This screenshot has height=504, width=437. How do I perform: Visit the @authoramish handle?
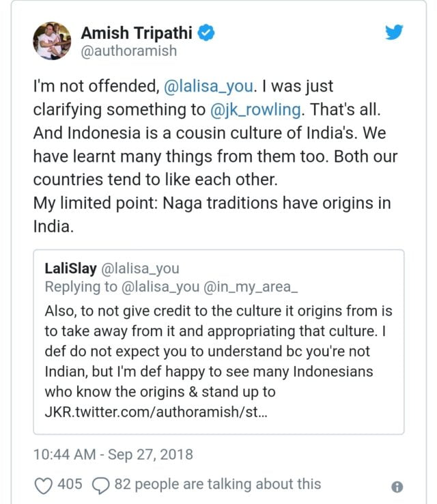pyautogui.click(x=128, y=51)
